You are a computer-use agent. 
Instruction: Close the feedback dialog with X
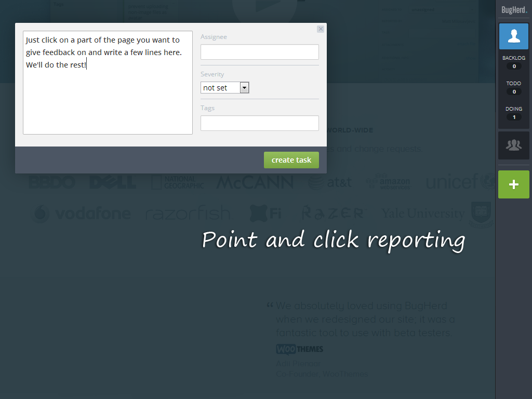click(x=321, y=29)
